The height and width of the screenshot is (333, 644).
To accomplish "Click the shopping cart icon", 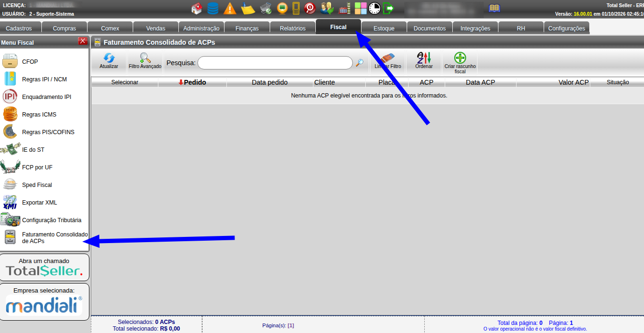I will pyautogui.click(x=265, y=8).
